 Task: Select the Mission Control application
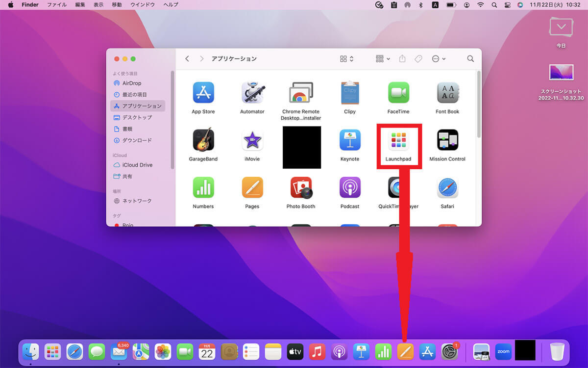(447, 140)
